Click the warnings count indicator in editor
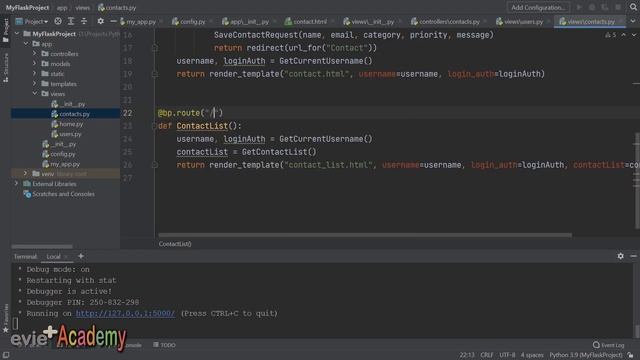 click(x=611, y=35)
